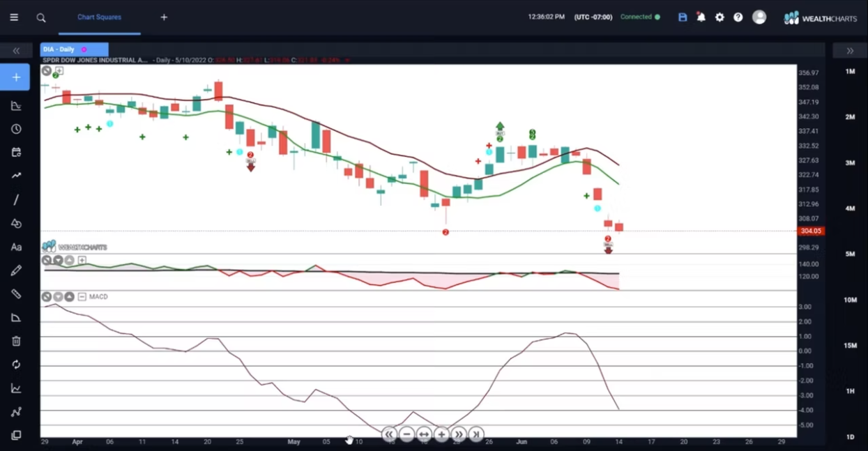This screenshot has width=868, height=451.
Task: Select the shapes drawing tool
Action: point(16,224)
